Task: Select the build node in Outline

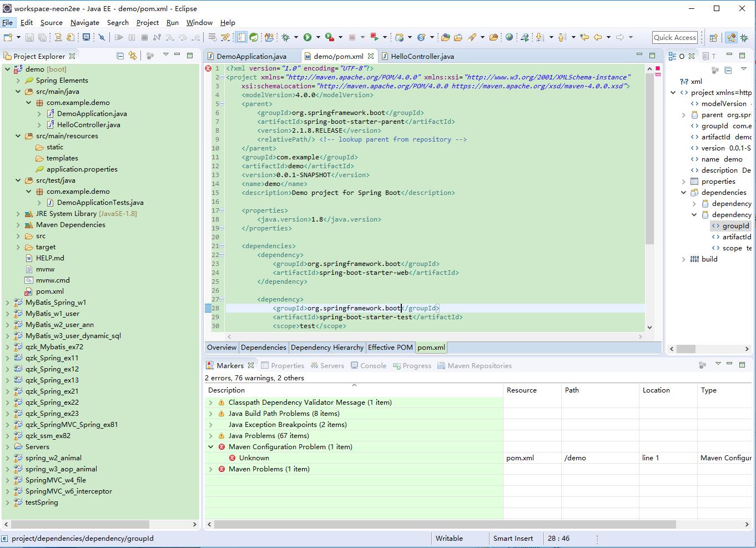Action: tap(709, 259)
